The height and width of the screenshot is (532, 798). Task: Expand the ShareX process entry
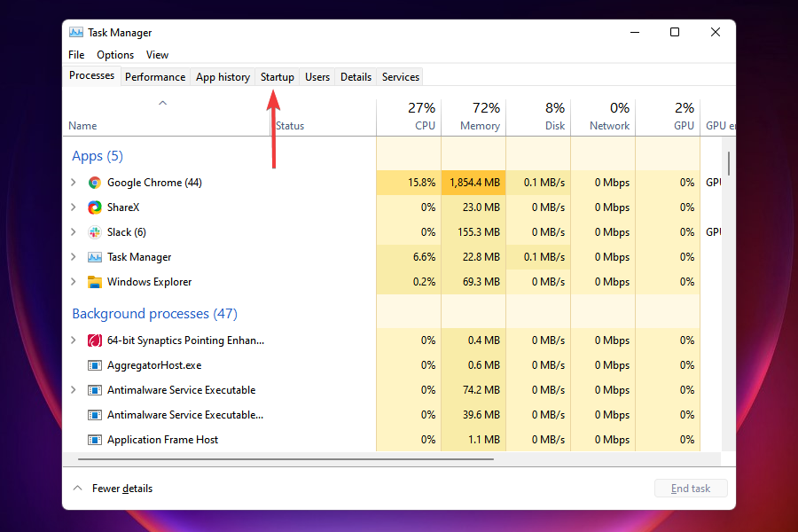(74, 207)
